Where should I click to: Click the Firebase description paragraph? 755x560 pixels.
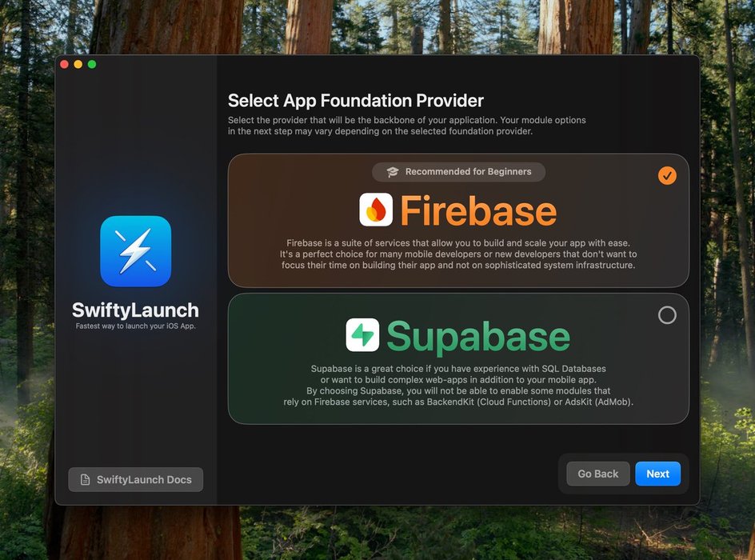[458, 254]
